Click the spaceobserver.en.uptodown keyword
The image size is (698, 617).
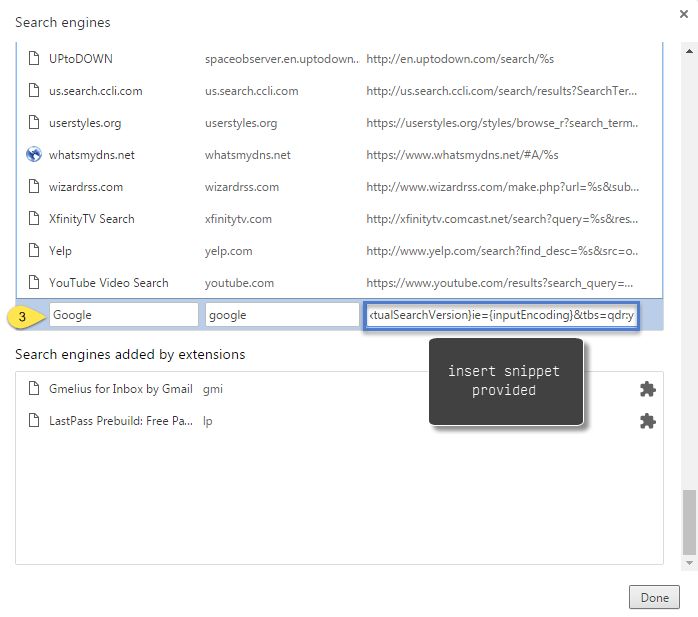pyautogui.click(x=281, y=59)
